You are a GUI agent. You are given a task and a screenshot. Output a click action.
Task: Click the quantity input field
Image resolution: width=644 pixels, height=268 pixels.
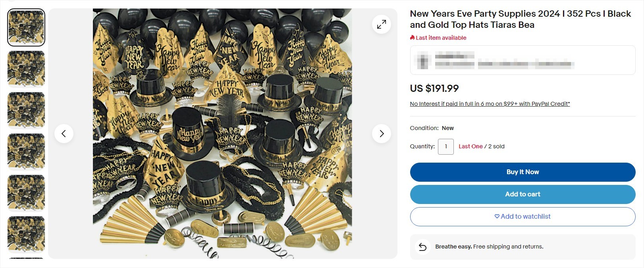point(445,146)
